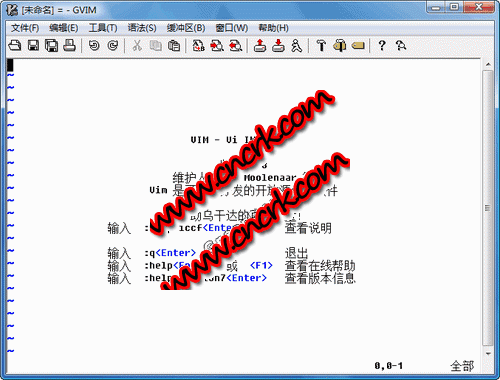Click the <F1> key hint text
This screenshot has height=380, width=500.
(261, 266)
